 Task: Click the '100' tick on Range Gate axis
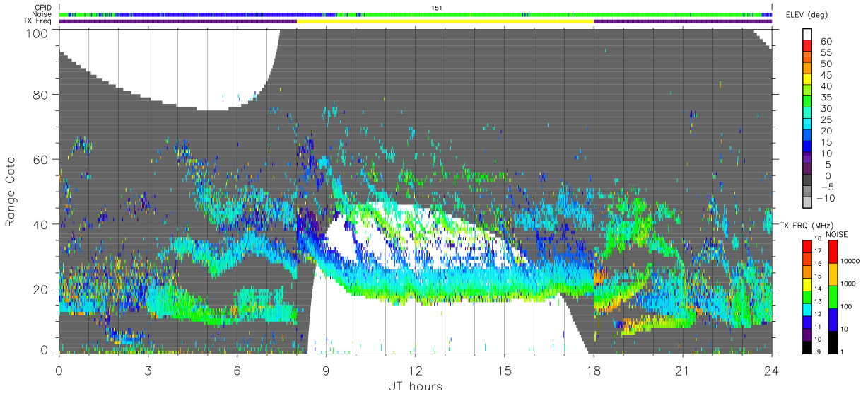click(x=37, y=33)
